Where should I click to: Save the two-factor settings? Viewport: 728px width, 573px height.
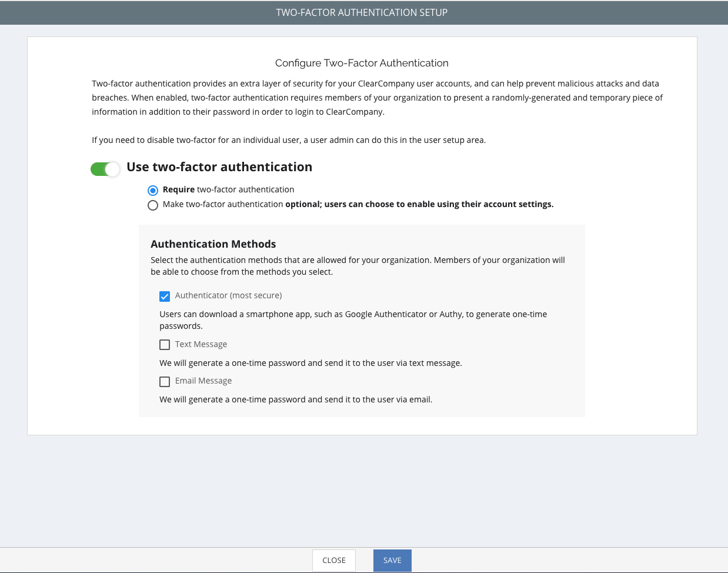(x=392, y=561)
